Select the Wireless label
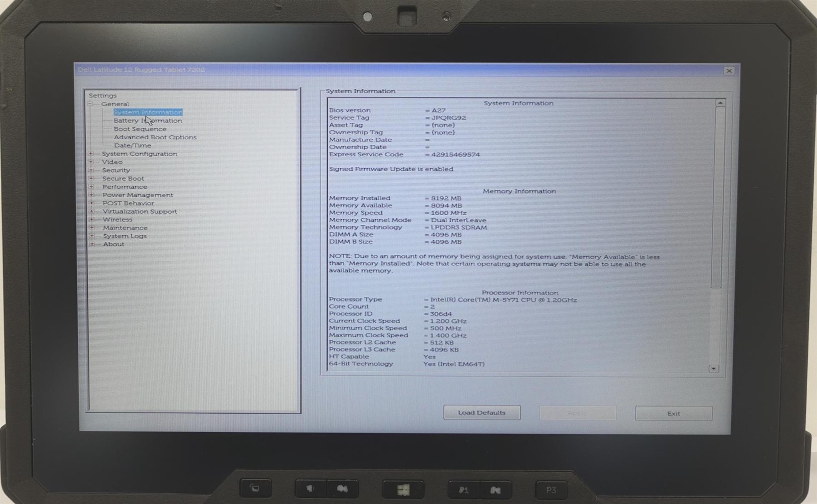817x504 pixels. click(x=117, y=219)
